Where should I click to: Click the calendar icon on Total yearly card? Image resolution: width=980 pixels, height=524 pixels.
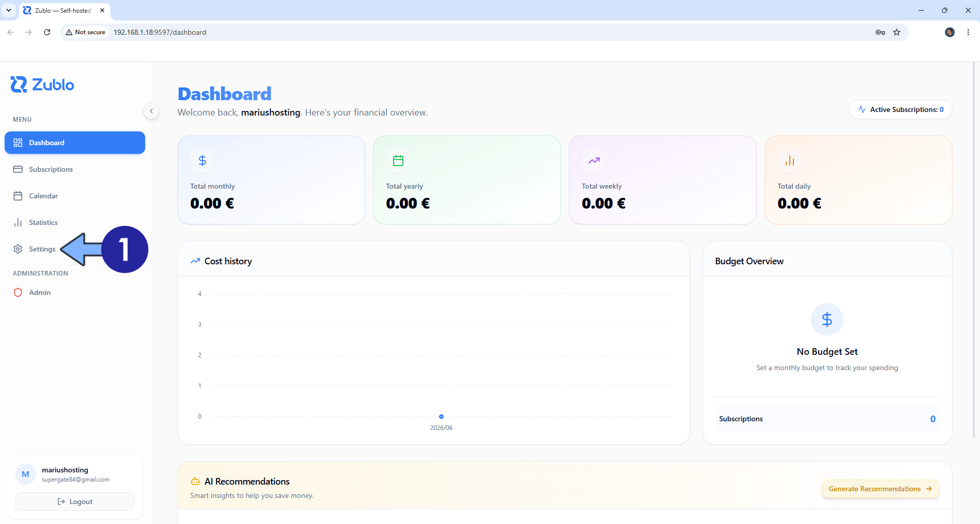pos(398,161)
